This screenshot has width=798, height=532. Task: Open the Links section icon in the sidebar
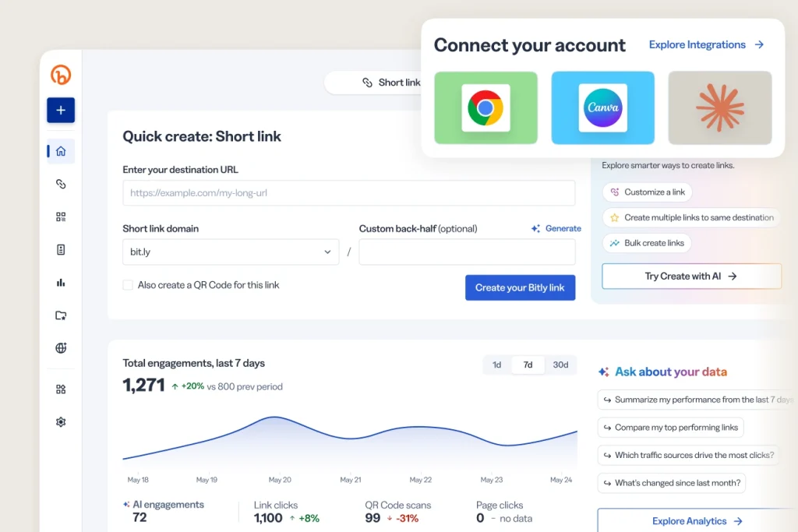click(x=61, y=184)
